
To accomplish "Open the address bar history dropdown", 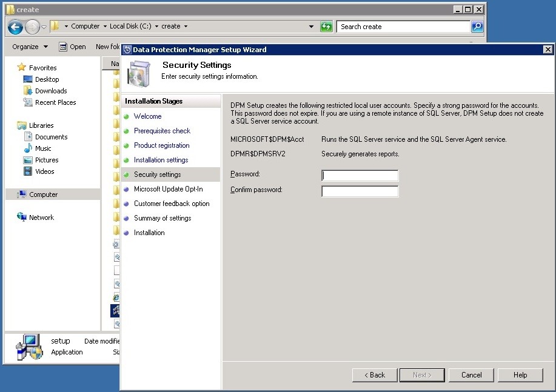I will coord(311,27).
